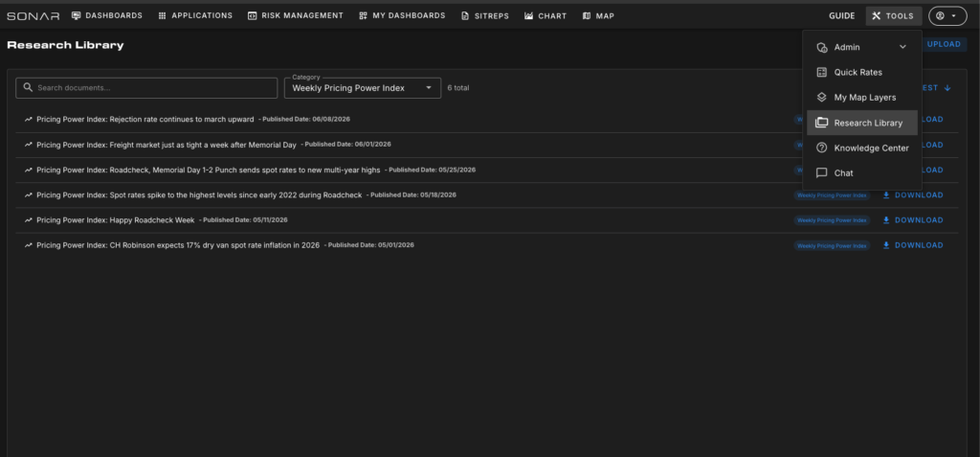Click category tag on Happy Roadcheck Week row

pyautogui.click(x=832, y=220)
